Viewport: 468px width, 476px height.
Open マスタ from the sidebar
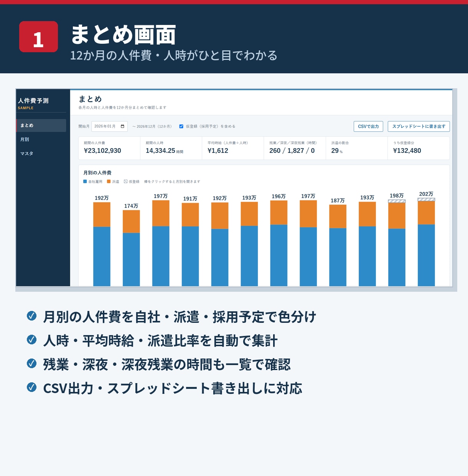[41, 154]
